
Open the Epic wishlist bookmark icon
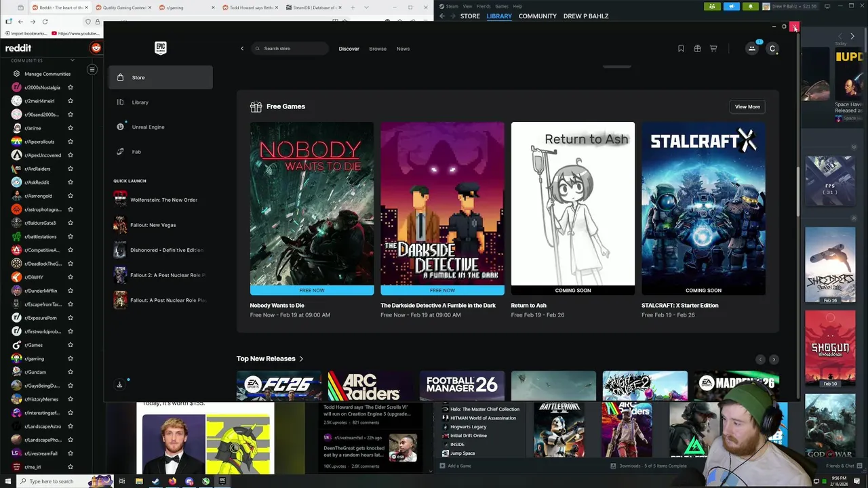[681, 49]
